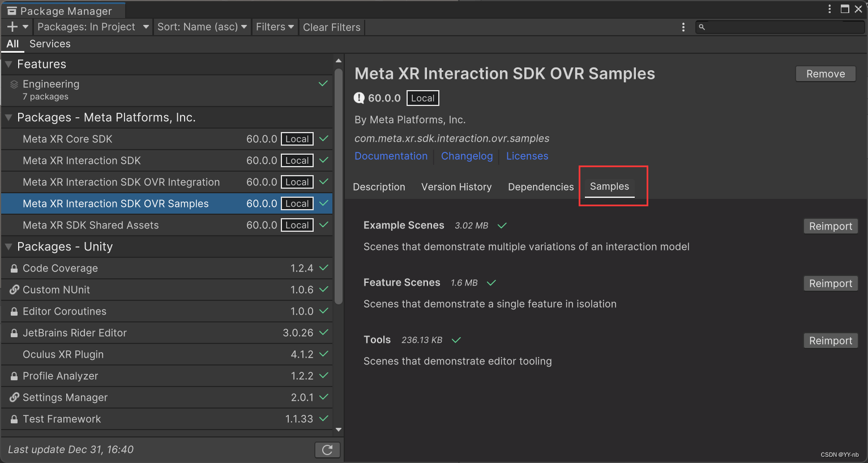The width and height of the screenshot is (868, 463).
Task: Select the Engineering feature set
Action: click(166, 90)
